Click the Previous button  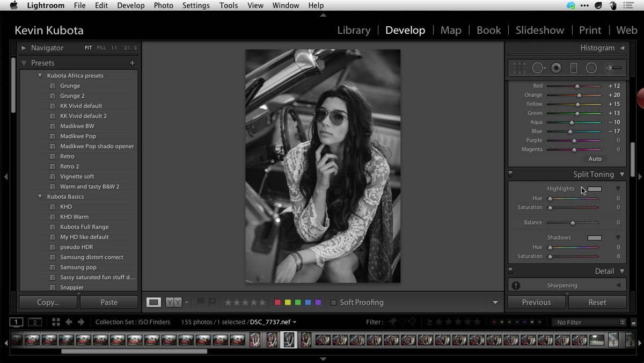[537, 302]
